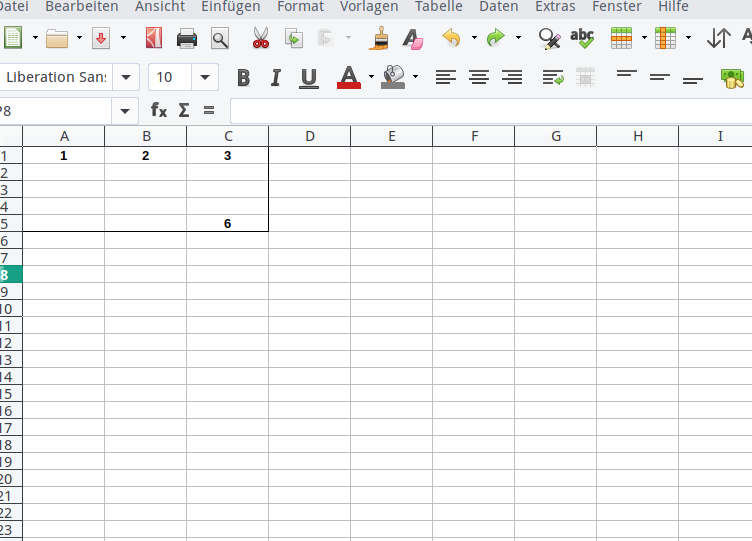752x541 pixels.
Task: Click the Undo arrow icon
Action: (451, 39)
